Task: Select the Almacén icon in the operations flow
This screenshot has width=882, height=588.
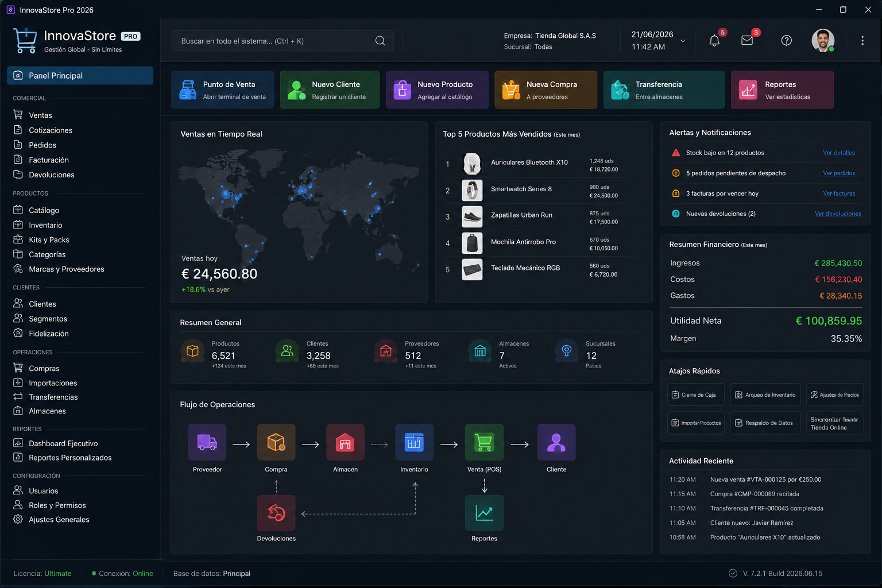Action: [345, 442]
